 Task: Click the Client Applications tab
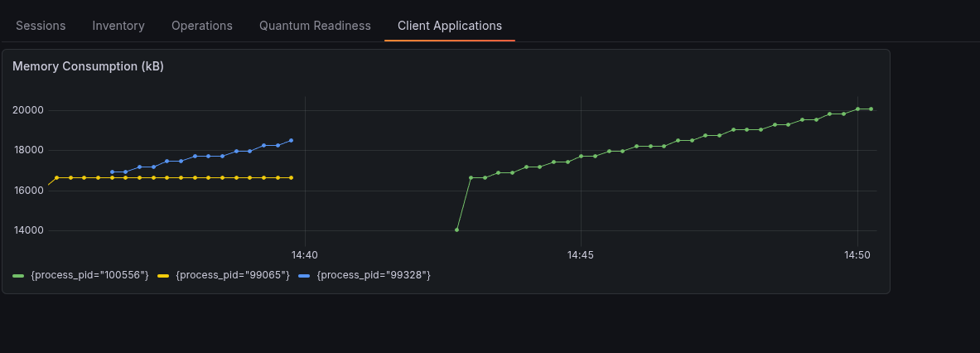click(449, 26)
